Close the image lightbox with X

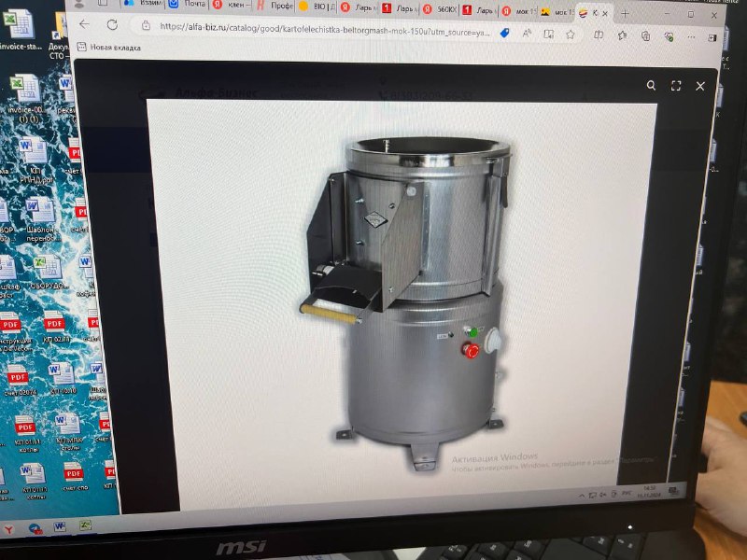pyautogui.click(x=699, y=86)
